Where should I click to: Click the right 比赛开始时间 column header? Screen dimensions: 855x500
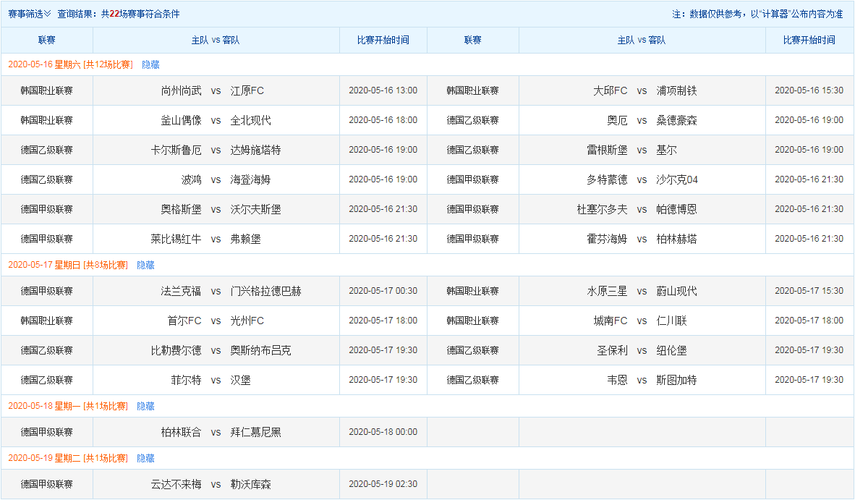810,40
